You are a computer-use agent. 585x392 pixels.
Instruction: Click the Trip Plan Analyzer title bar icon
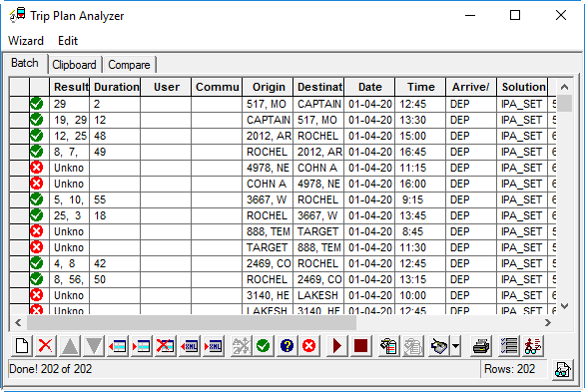(17, 15)
